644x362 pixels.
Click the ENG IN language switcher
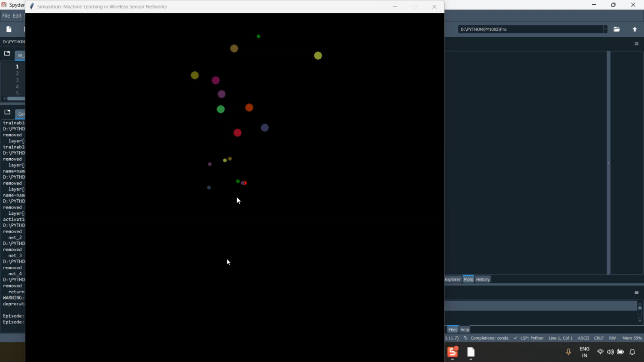584,352
